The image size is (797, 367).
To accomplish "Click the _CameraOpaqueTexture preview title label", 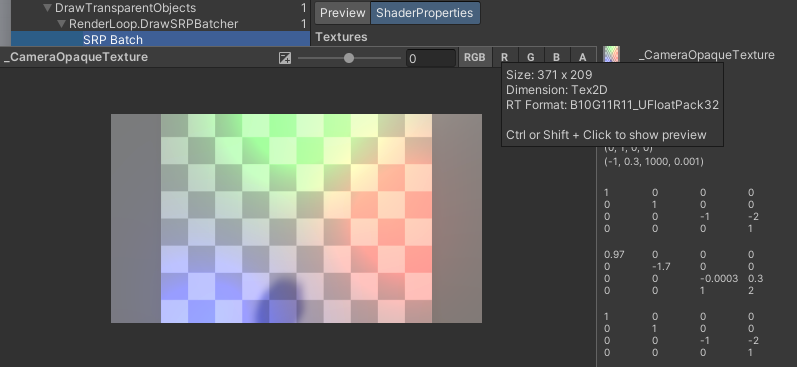I will [x=76, y=57].
